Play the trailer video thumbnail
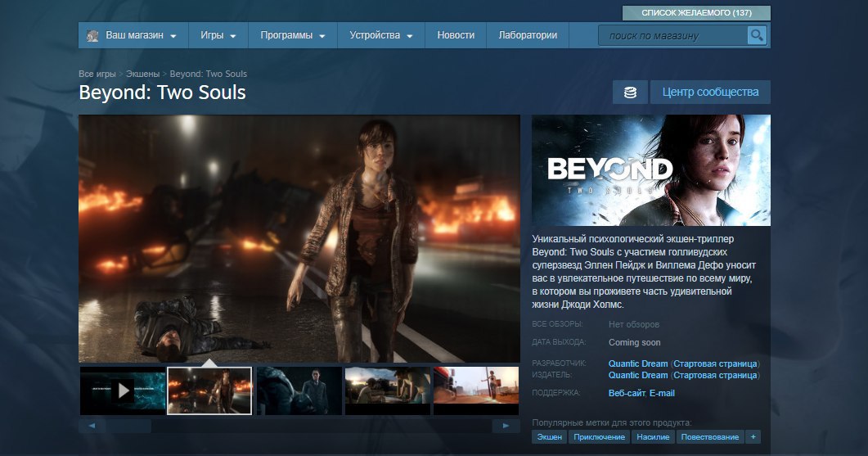 coord(123,391)
